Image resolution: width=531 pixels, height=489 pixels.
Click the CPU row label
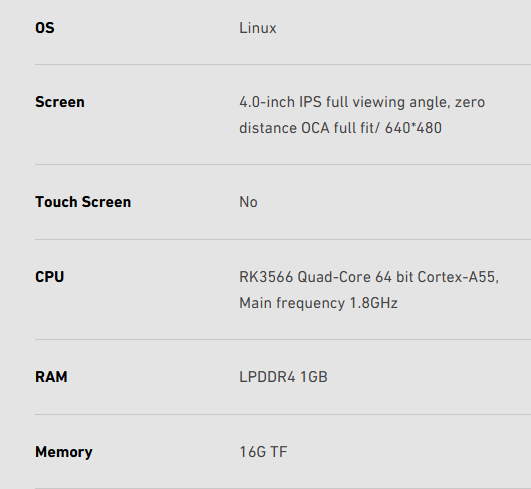49,277
